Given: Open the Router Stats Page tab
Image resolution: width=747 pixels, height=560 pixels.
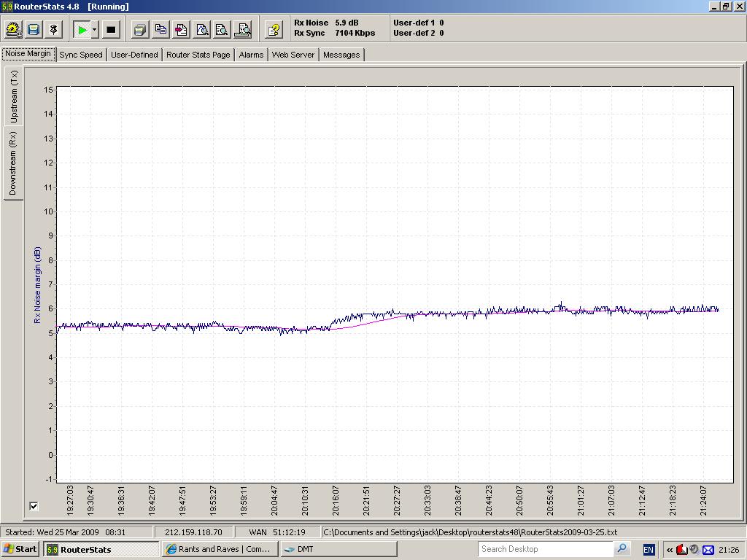Looking at the screenshot, I should pos(198,55).
